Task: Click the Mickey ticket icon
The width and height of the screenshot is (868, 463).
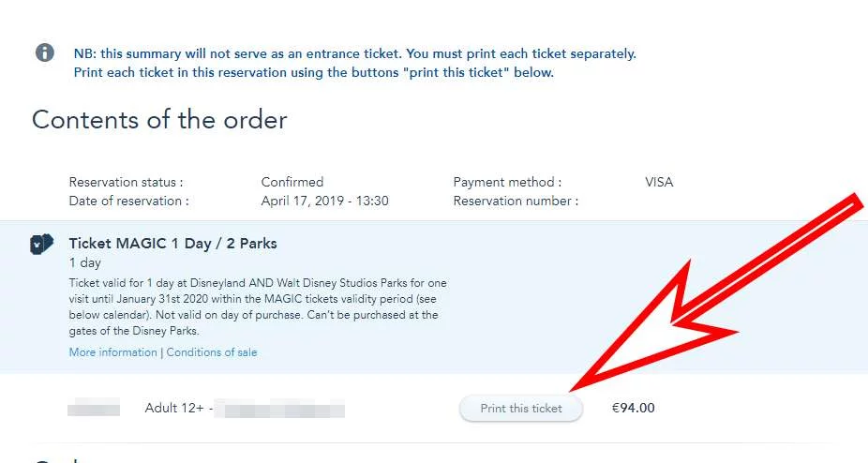Action: (41, 244)
